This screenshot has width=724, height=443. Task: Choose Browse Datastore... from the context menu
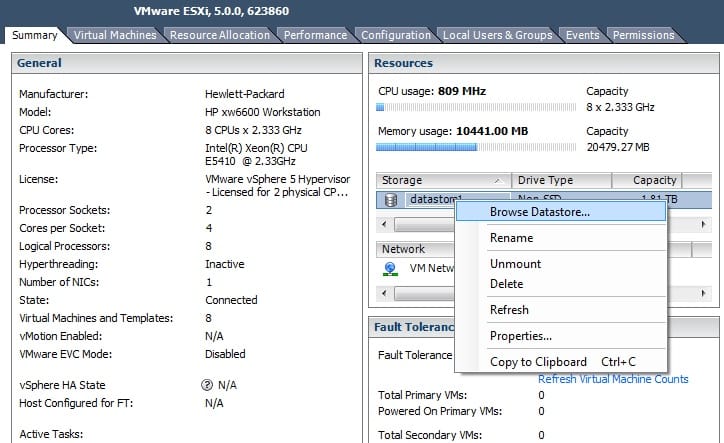pos(561,212)
